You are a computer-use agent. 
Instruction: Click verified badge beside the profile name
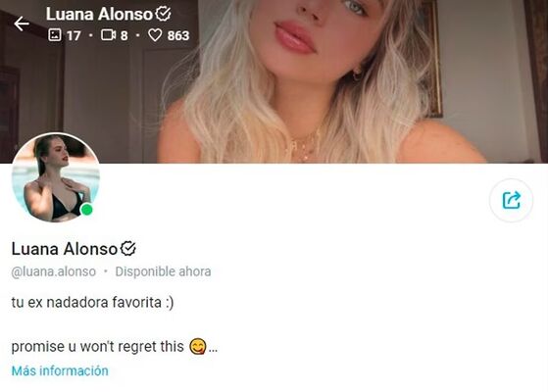127,249
